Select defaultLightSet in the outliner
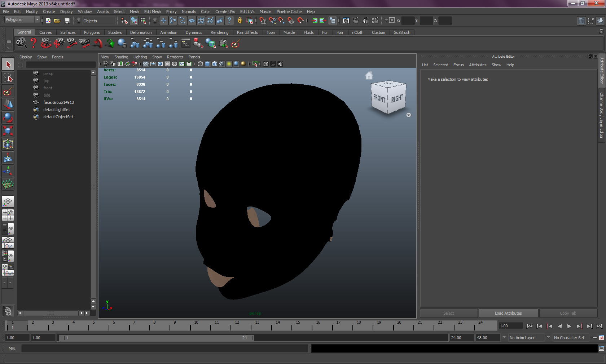Screen dimensions: 606x364 tap(57, 110)
